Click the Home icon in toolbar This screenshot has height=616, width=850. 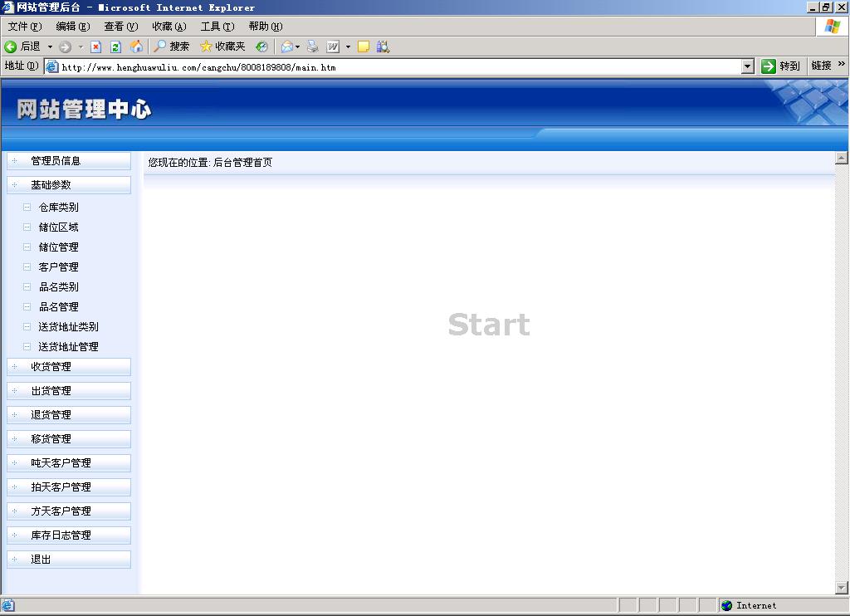137,46
